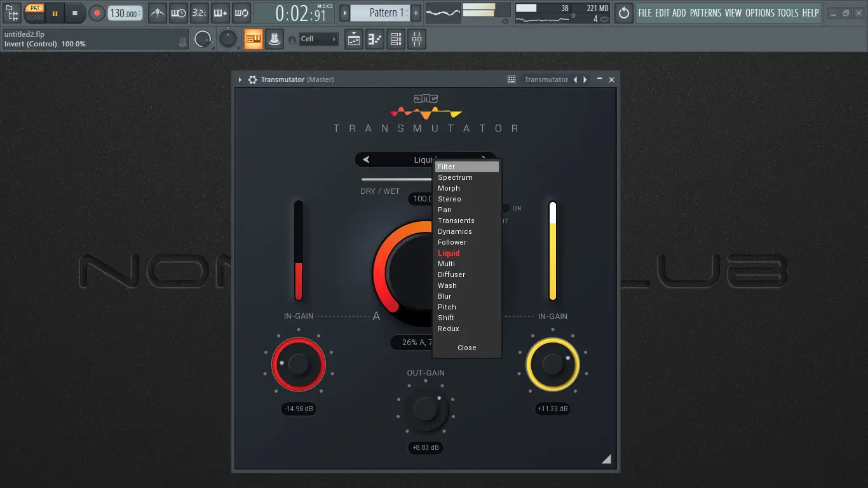868x488 pixels.
Task: Click the OUT-GAIN knob
Action: [425, 408]
